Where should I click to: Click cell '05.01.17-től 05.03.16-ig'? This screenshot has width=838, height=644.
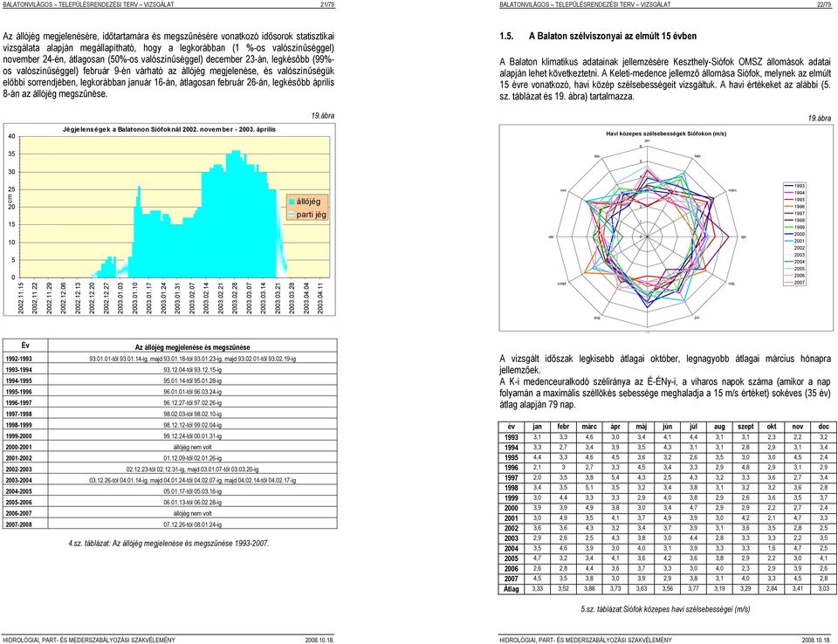pyautogui.click(x=192, y=491)
